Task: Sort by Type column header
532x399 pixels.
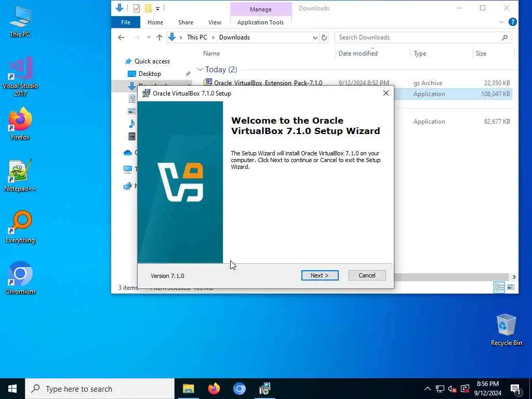Action: click(420, 54)
